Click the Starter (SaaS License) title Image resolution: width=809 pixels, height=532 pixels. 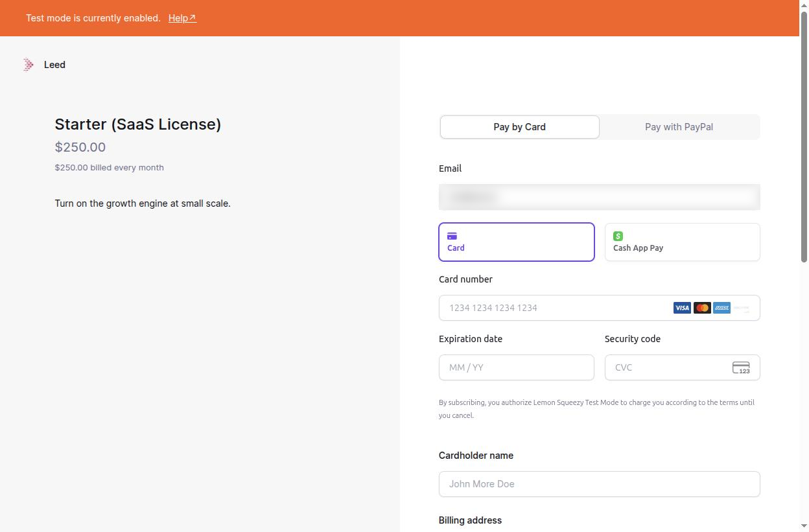coord(138,124)
